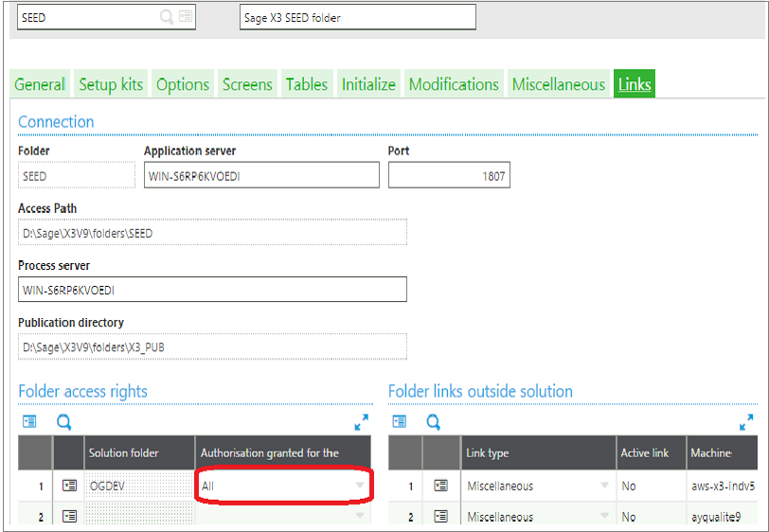Viewport: 769px width, 532px height.
Task: Open Link type dropdown for aws-x3-indv5 row
Action: (x=604, y=486)
